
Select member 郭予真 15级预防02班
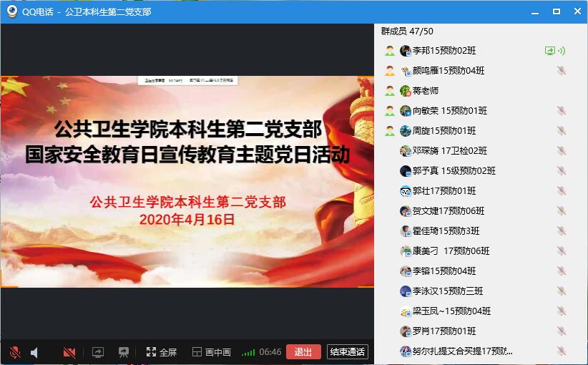(454, 171)
